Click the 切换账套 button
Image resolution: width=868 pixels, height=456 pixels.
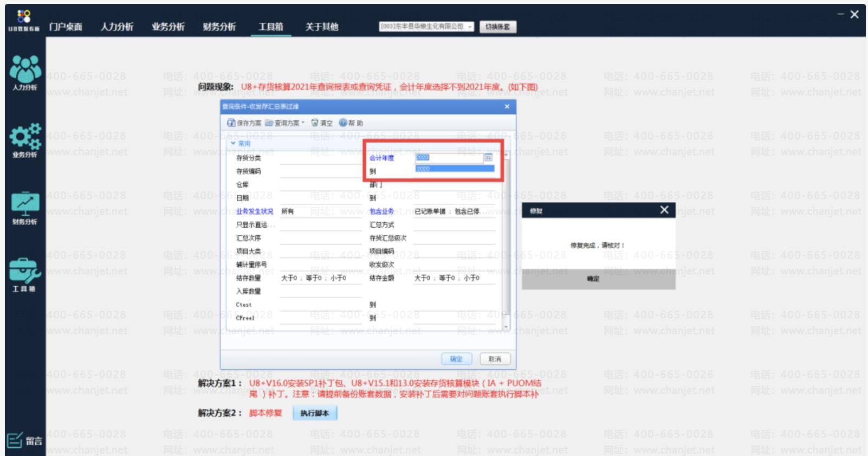[497, 27]
